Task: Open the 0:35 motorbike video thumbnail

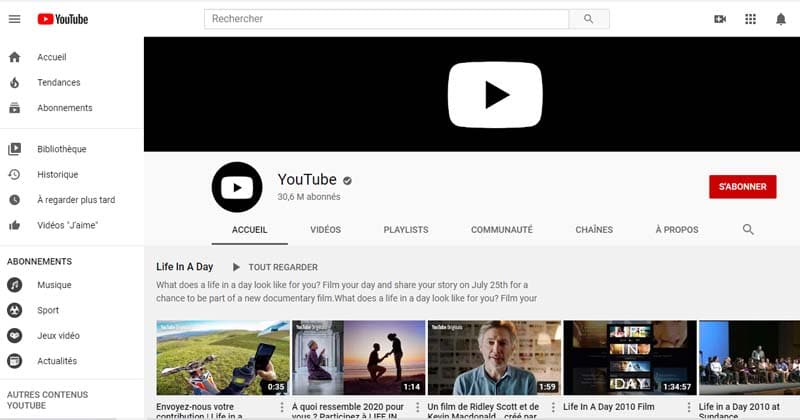Action: 223,358
